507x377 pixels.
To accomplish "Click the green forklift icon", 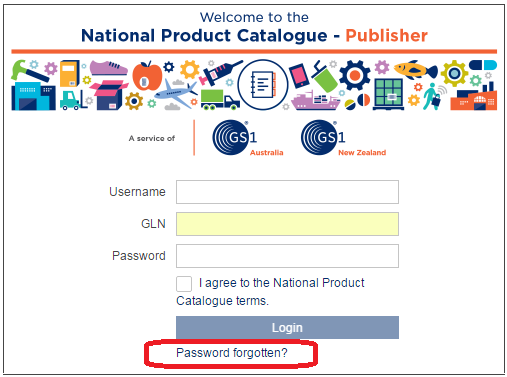I will (x=73, y=100).
